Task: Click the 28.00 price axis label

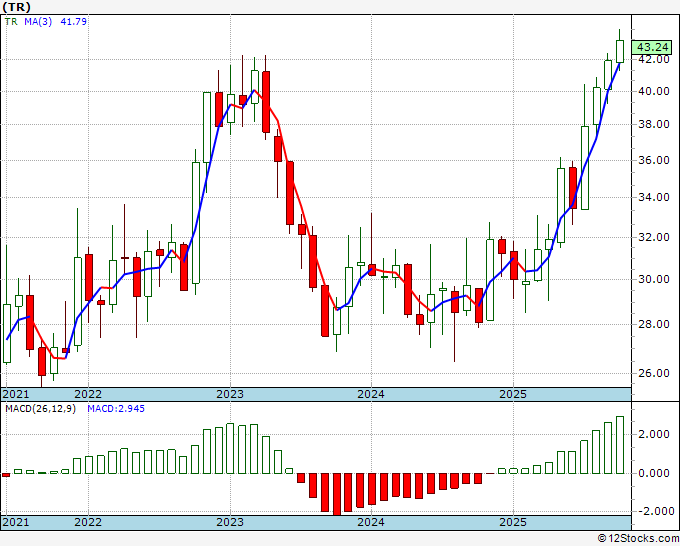Action: [654, 324]
